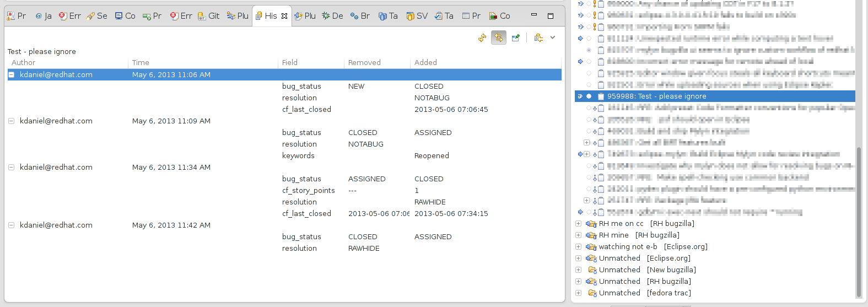Image resolution: width=868 pixels, height=307 pixels.
Task: Maximize the History view panel
Action: 551,16
